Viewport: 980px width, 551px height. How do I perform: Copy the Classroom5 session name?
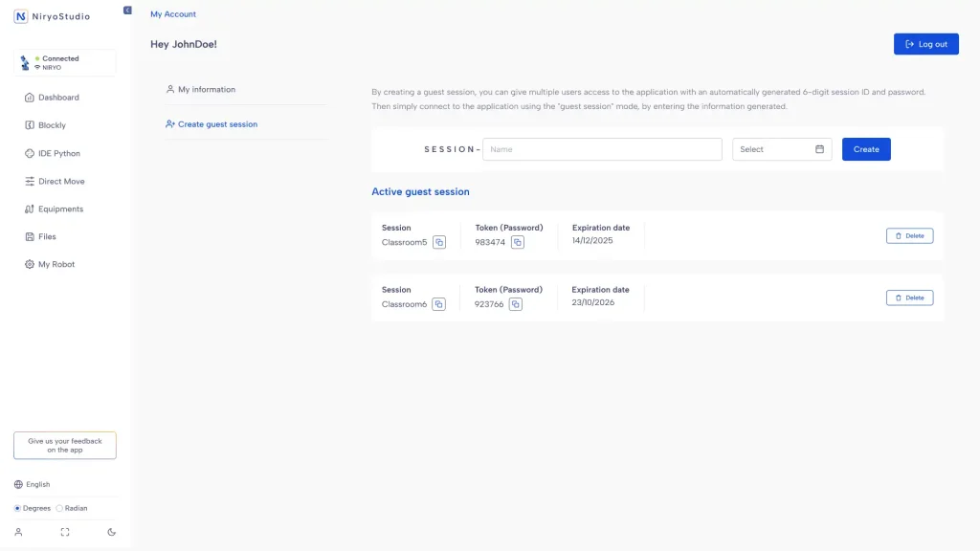click(x=439, y=242)
